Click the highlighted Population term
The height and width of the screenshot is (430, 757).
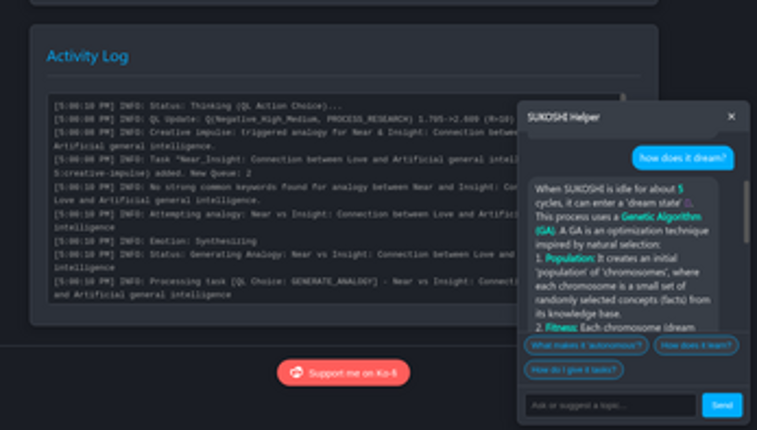pyautogui.click(x=569, y=258)
